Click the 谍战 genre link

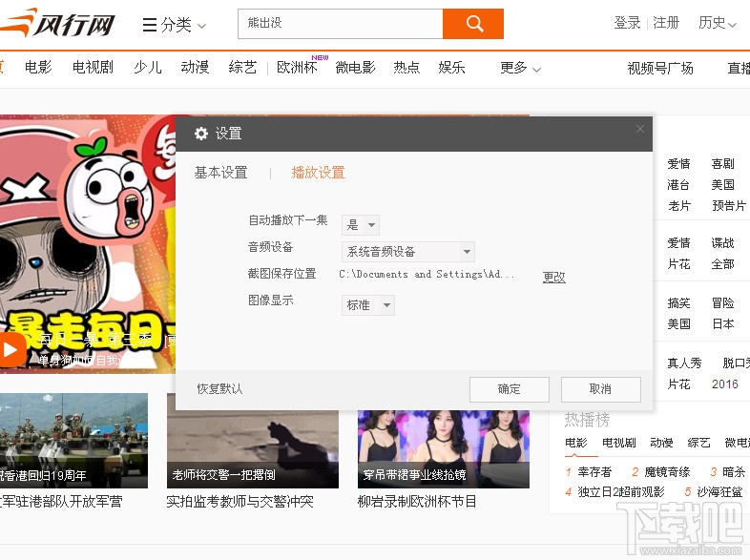coord(722,243)
